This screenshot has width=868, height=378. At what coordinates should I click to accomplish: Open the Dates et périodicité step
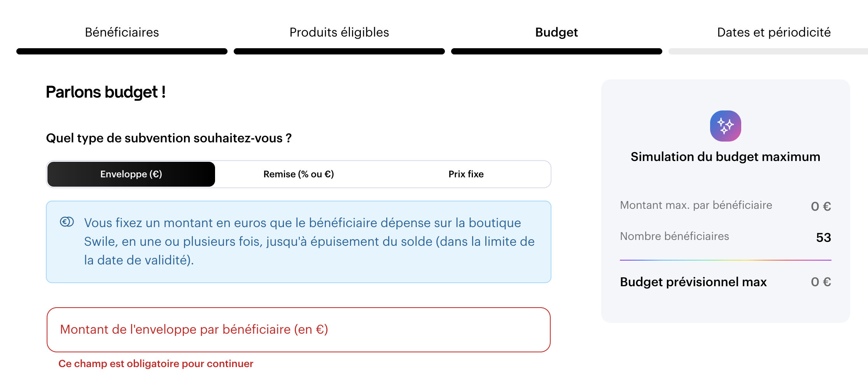pos(774,32)
